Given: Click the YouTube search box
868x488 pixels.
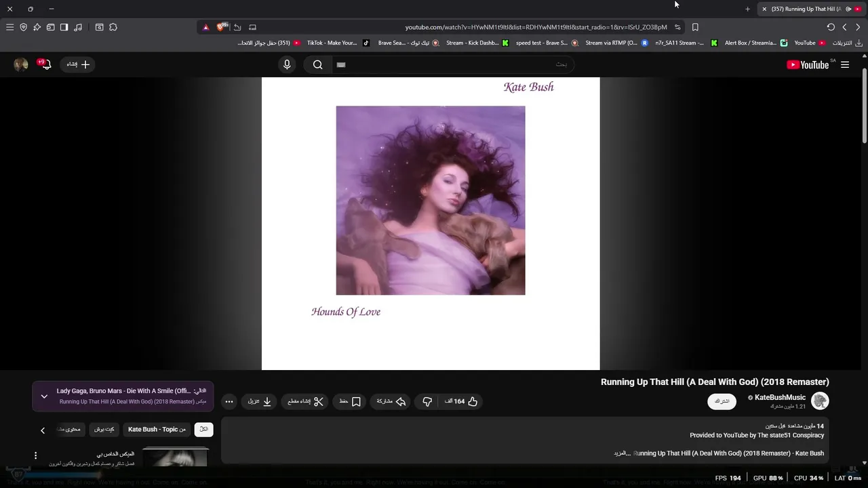Looking at the screenshot, I should (x=453, y=64).
